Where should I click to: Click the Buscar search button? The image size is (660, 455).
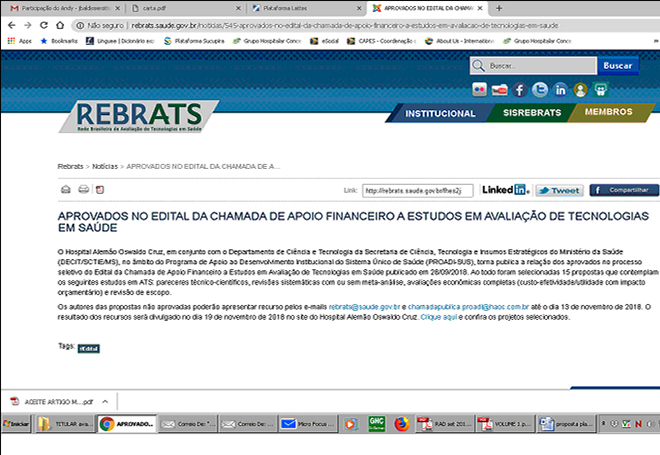point(616,65)
